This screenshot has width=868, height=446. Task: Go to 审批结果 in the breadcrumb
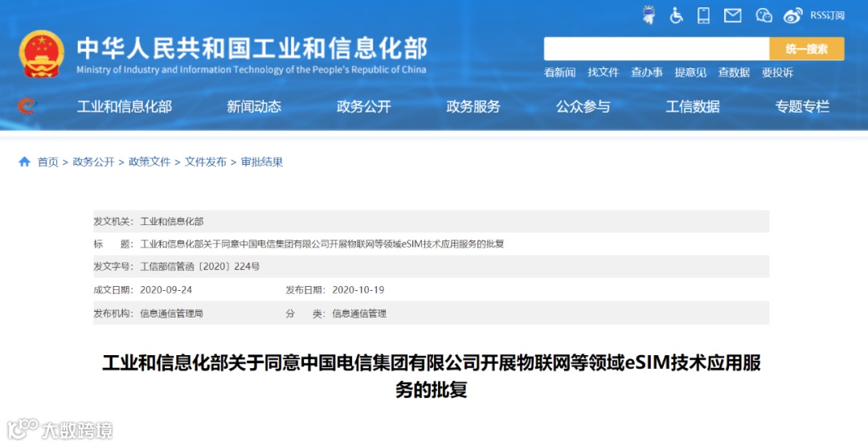coord(262,162)
